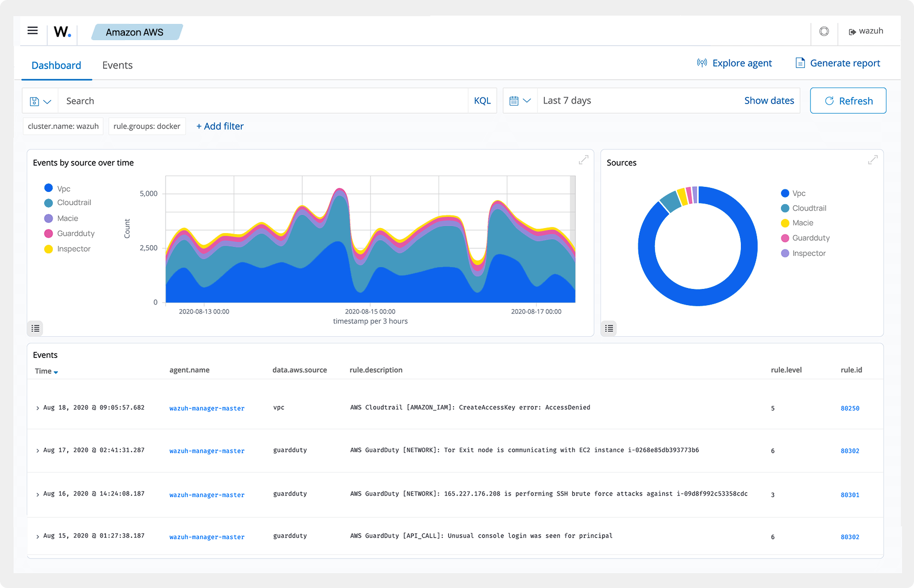
Task: Switch to the Events tab
Action: click(x=117, y=65)
